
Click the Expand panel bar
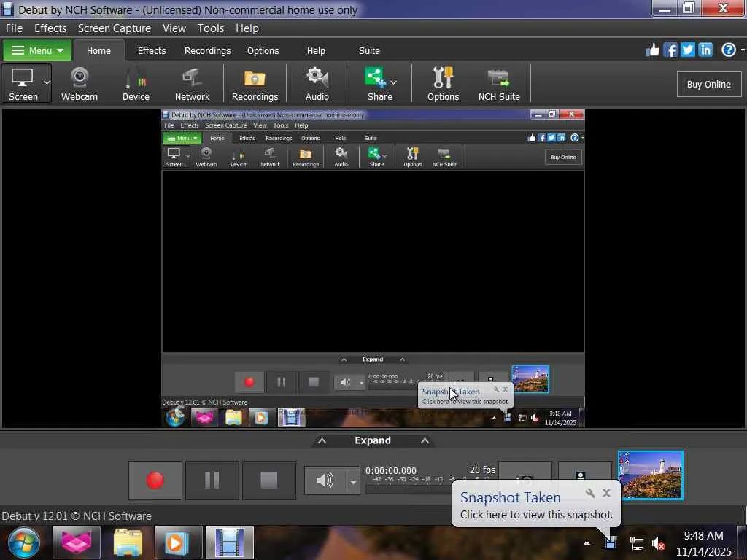click(x=373, y=440)
